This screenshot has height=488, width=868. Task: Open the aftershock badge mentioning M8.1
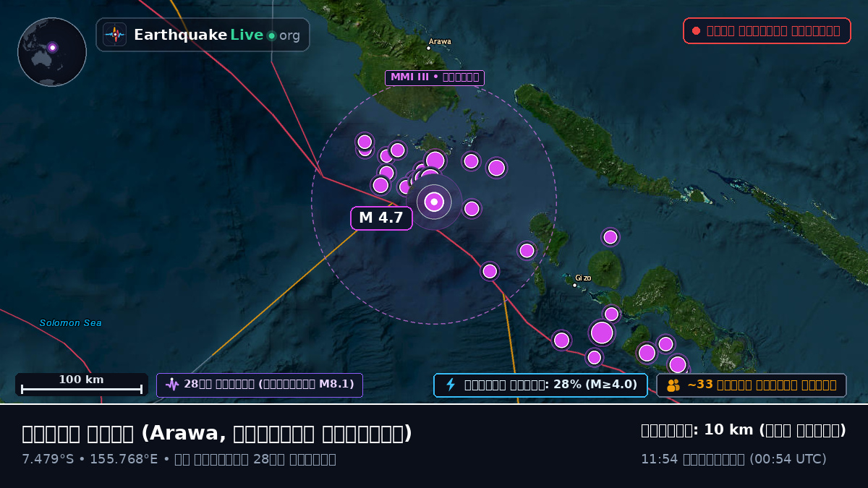click(x=260, y=385)
